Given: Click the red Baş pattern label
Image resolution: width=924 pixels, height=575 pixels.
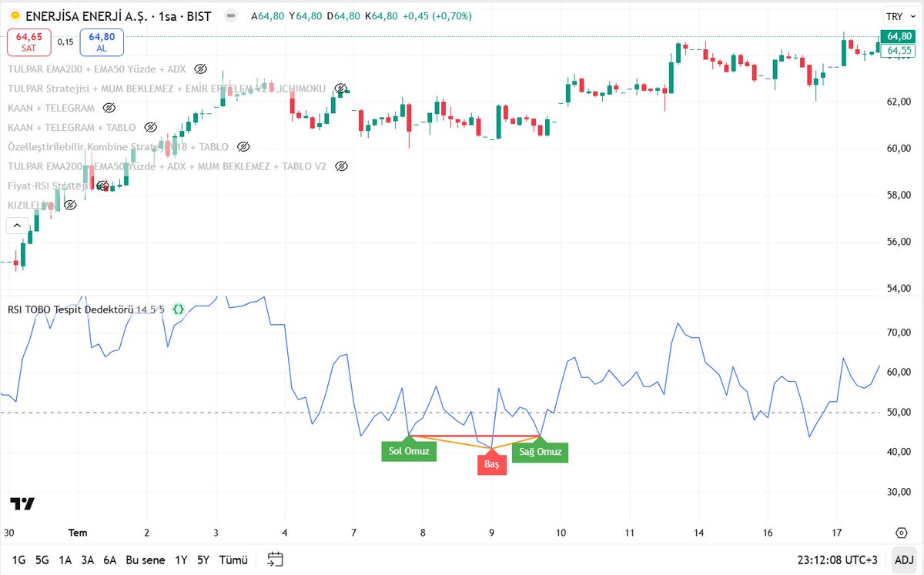Looking at the screenshot, I should click(492, 465).
